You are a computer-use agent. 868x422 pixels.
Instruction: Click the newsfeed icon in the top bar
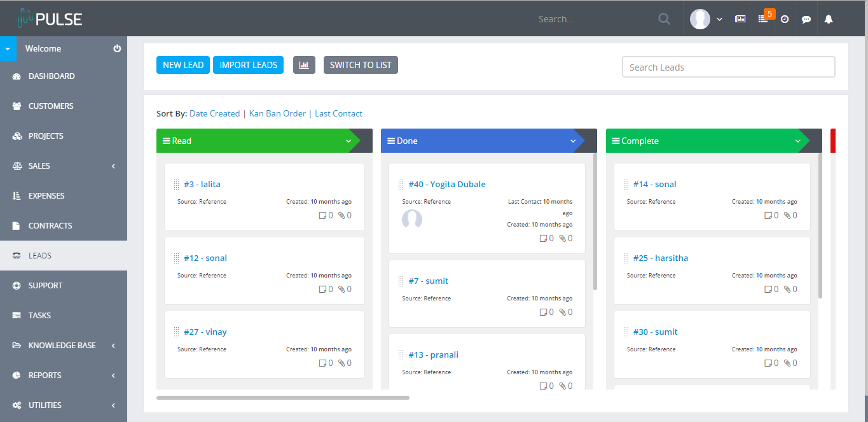(740, 18)
